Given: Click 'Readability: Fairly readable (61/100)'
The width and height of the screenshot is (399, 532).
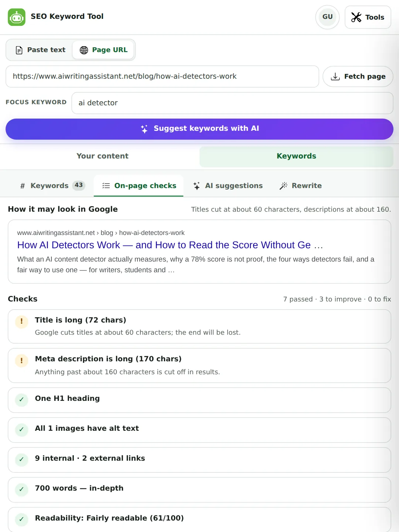Looking at the screenshot, I should point(109,518).
